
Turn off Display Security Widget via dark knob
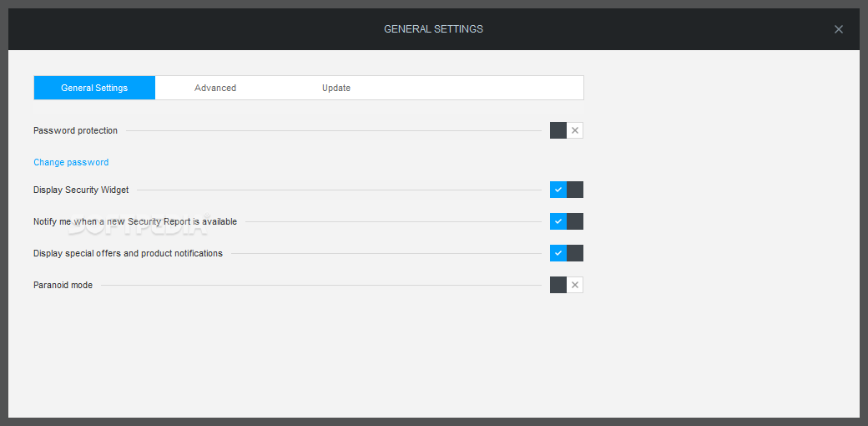coord(575,190)
